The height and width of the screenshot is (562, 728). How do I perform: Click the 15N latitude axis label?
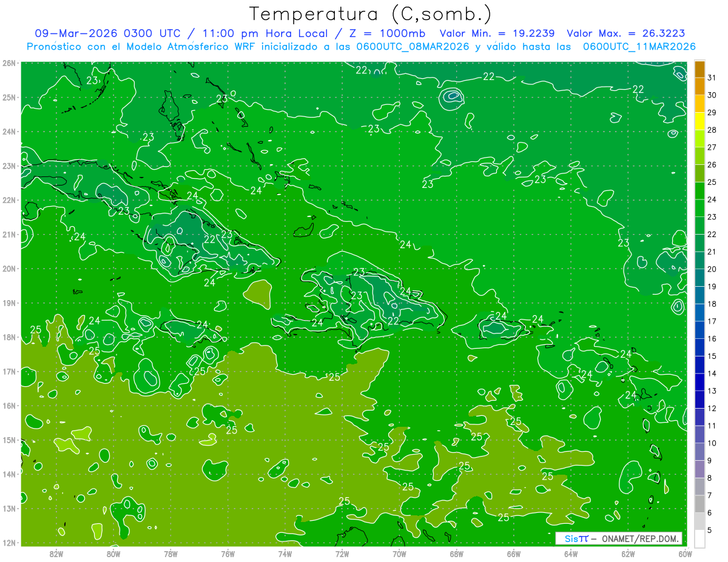[9, 440]
